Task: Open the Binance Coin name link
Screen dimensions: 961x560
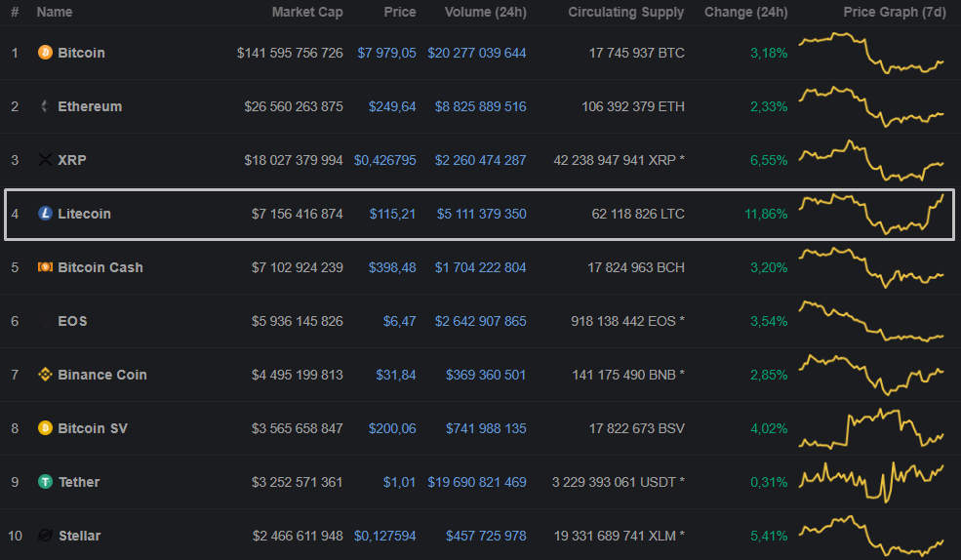Action: (101, 375)
